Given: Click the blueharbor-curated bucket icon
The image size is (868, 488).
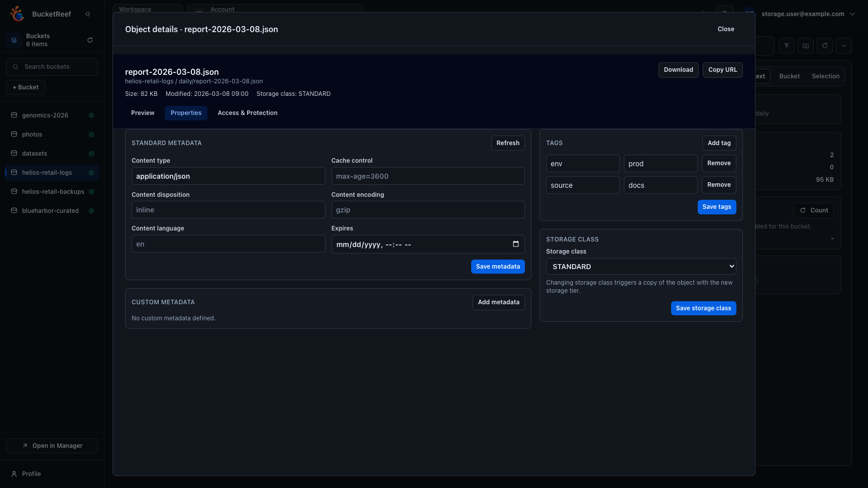Looking at the screenshot, I should click(14, 211).
